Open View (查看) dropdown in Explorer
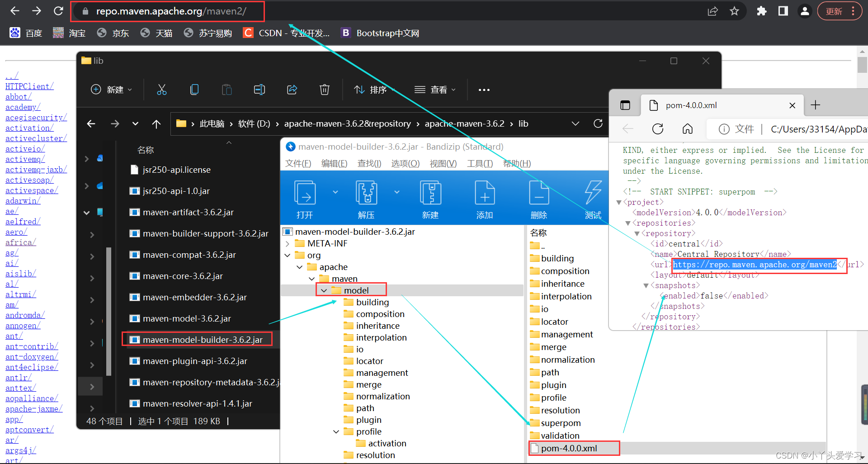The width and height of the screenshot is (868, 464). 435,90
